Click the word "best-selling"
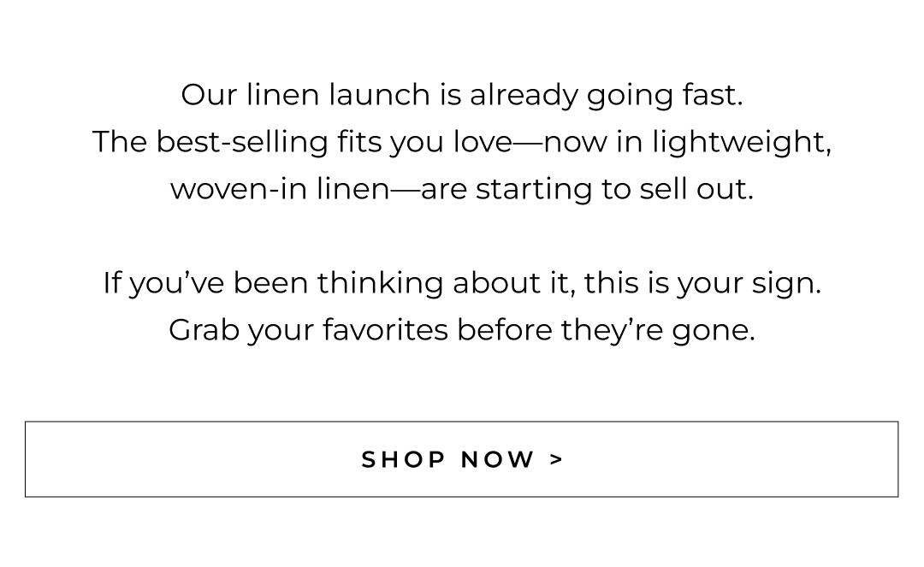Screen dimensions: 924x567 (241, 142)
